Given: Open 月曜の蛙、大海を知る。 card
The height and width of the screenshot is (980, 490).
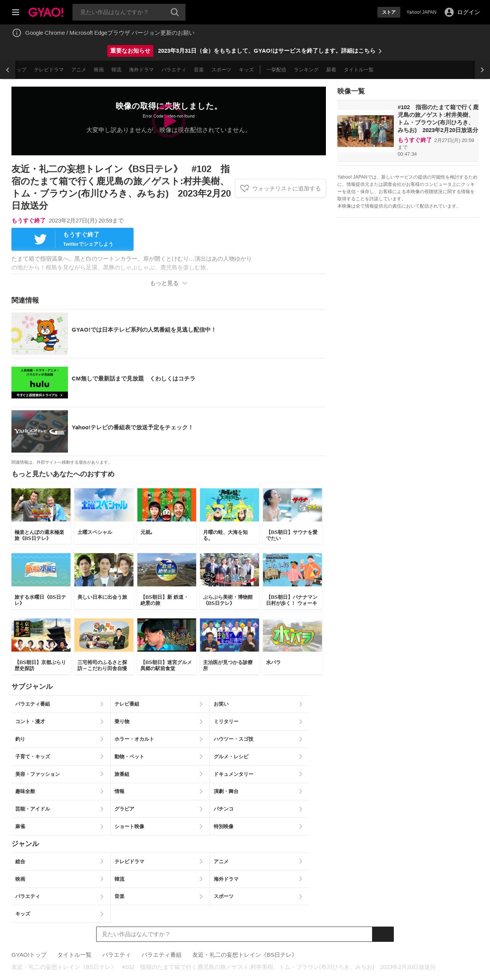Looking at the screenshot, I should pyautogui.click(x=229, y=514).
